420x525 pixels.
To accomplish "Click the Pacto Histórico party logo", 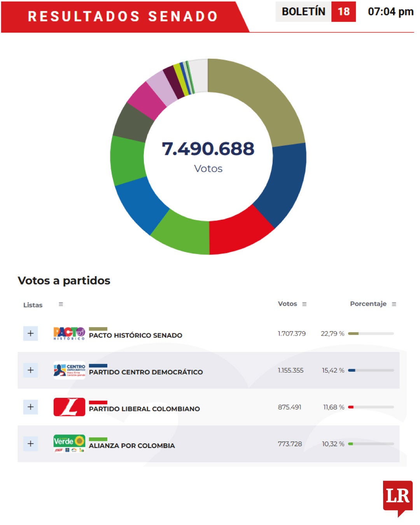I will [69, 333].
